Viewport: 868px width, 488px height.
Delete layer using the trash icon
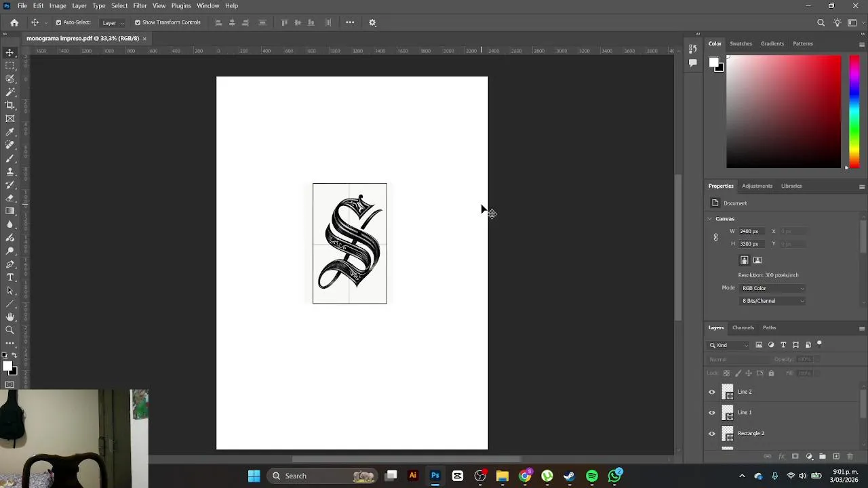(x=850, y=456)
